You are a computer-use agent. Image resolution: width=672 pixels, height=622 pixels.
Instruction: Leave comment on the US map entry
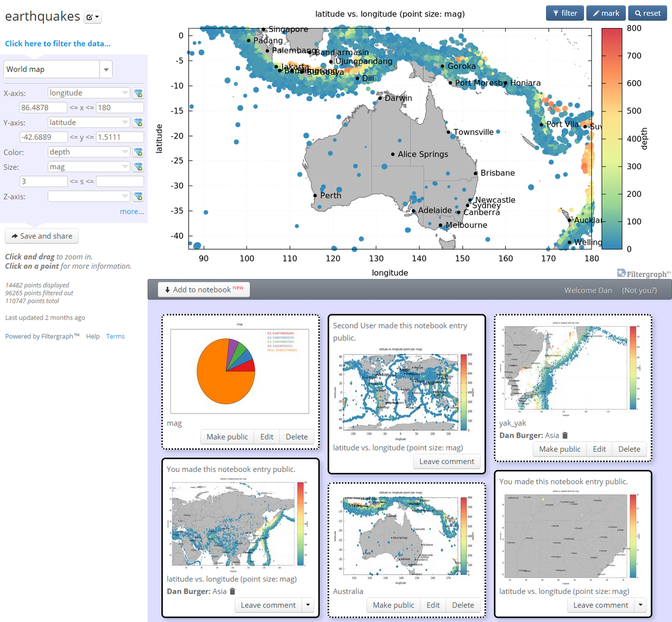click(x=601, y=605)
